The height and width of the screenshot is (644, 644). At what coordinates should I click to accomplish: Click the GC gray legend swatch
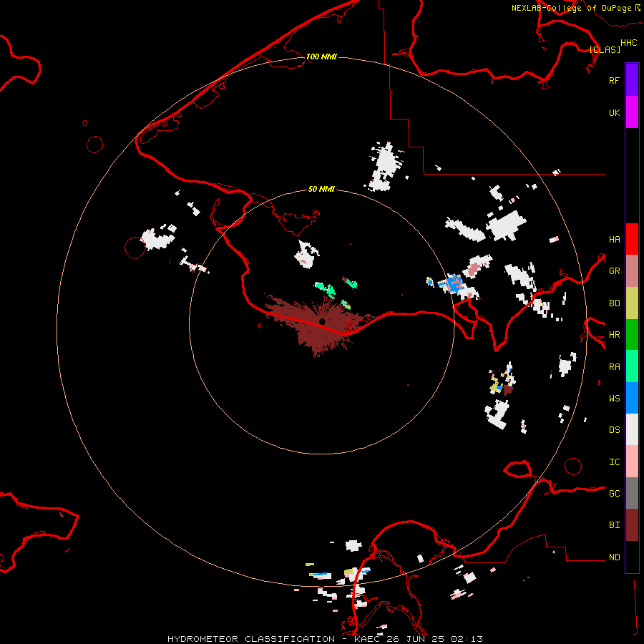pyautogui.click(x=632, y=493)
